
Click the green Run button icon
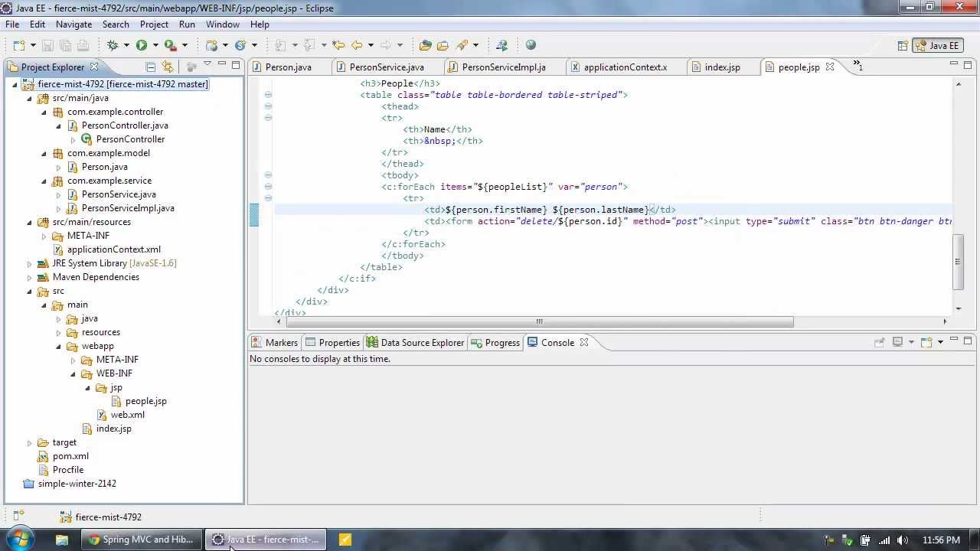[x=142, y=45]
